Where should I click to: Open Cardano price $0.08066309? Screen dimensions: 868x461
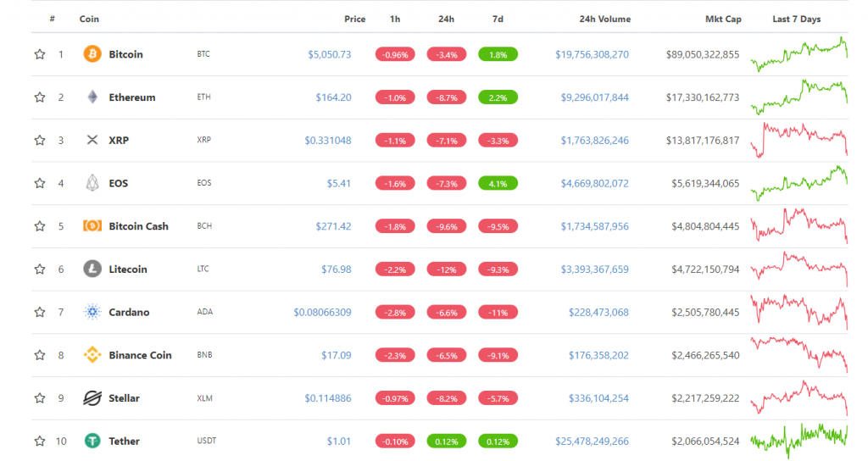(x=322, y=312)
